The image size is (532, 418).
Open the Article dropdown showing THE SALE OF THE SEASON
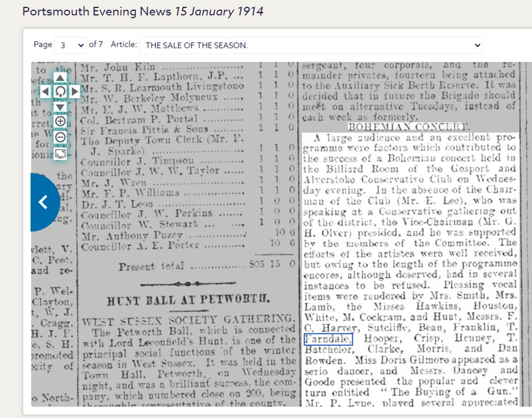point(311,45)
